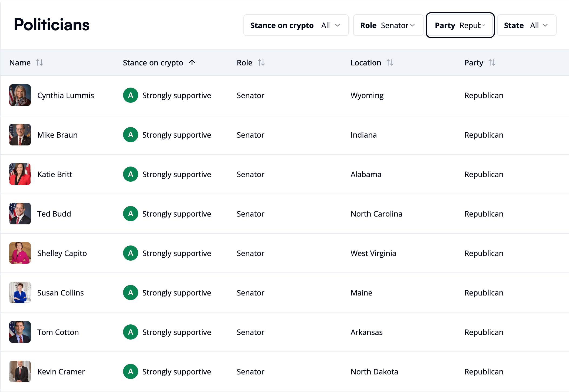Image resolution: width=569 pixels, height=392 pixels.
Task: Click Cynthia Lummis's green A grade badge
Action: pyautogui.click(x=131, y=95)
